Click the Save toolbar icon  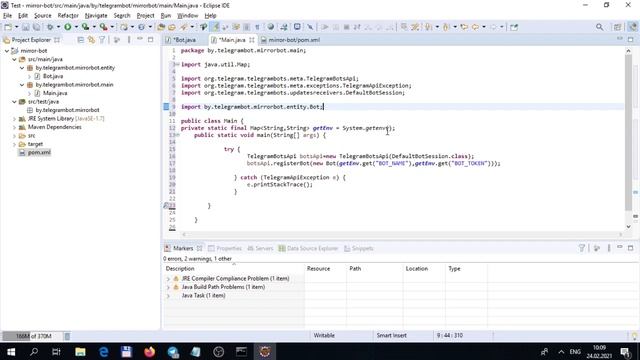point(26,27)
